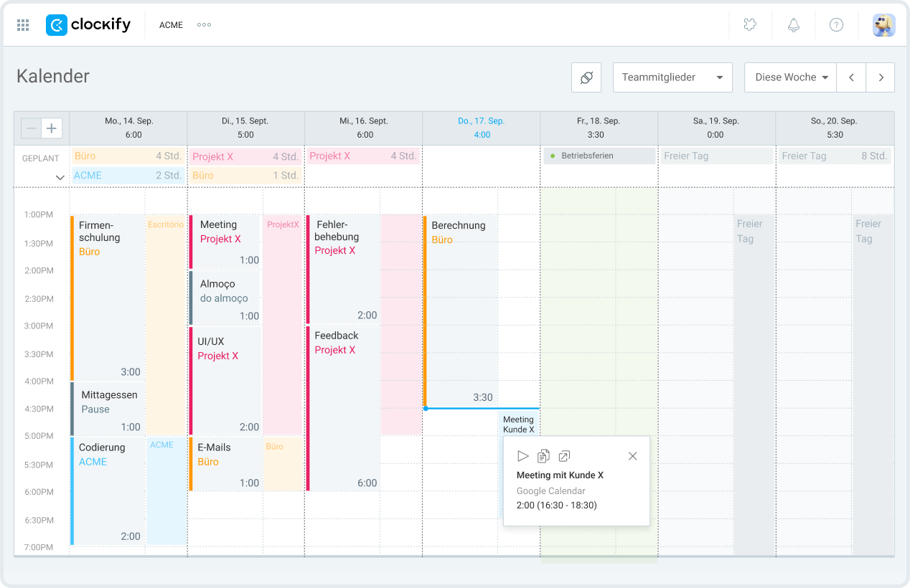The width and height of the screenshot is (910, 588).
Task: Open event in external link icon
Action: point(565,456)
